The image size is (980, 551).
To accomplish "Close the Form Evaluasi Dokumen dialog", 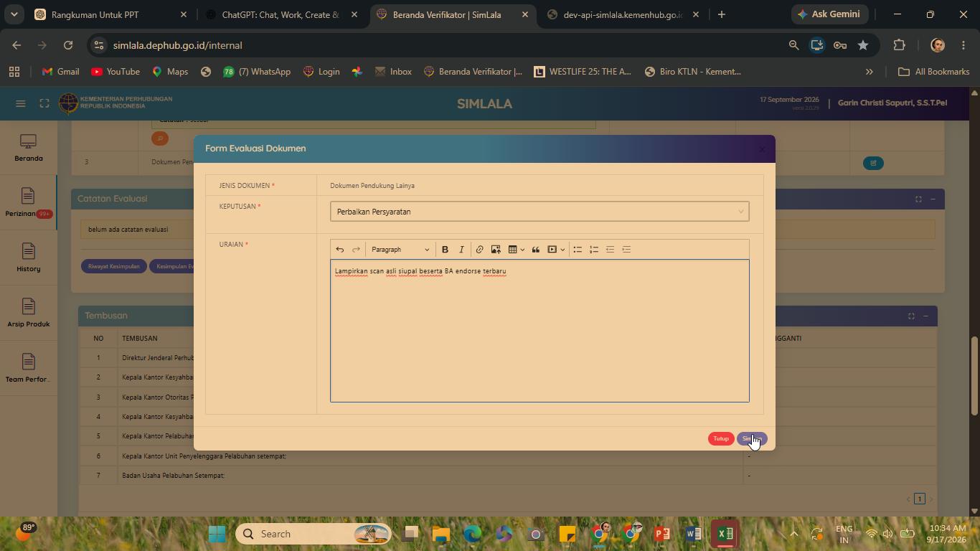I will tap(762, 149).
